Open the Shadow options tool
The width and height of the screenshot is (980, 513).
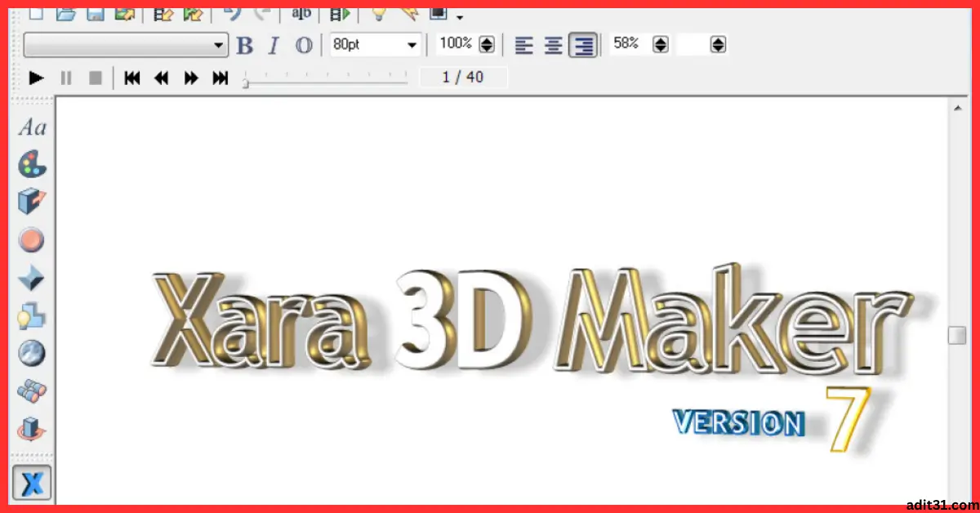coord(32,316)
